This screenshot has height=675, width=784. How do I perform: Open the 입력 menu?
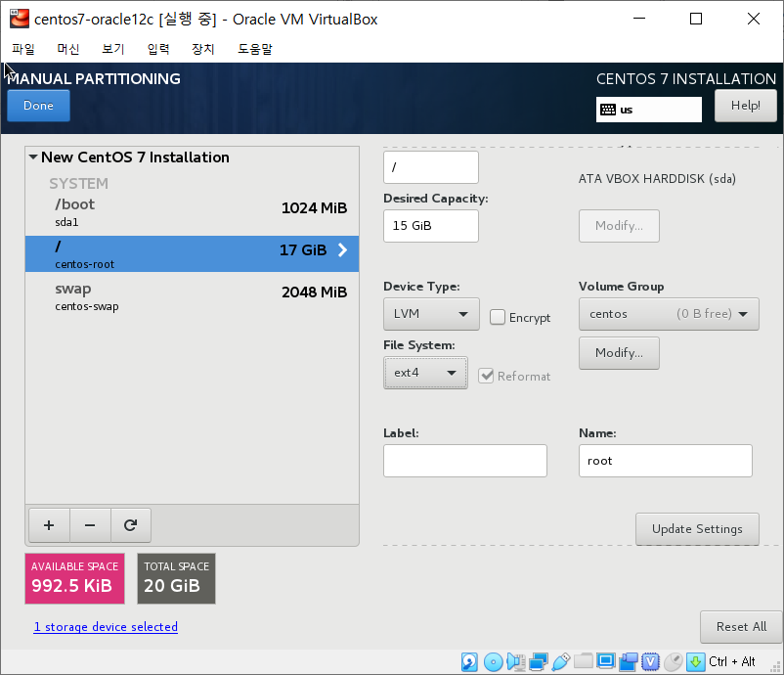tap(158, 49)
